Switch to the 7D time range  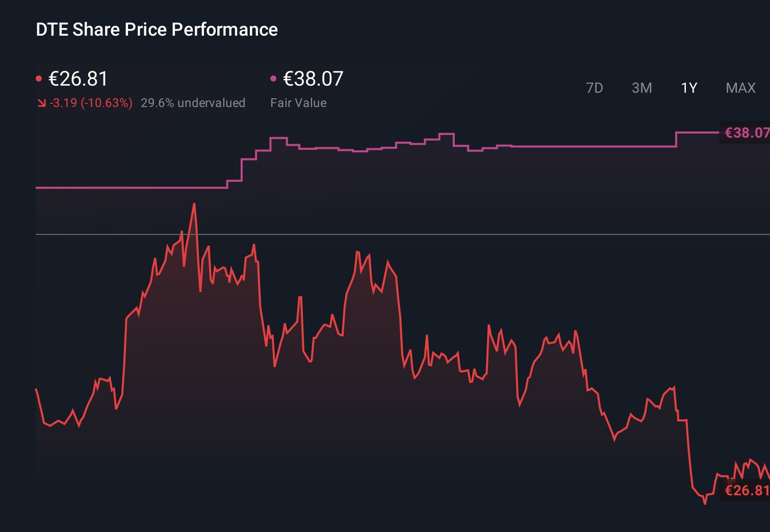595,88
